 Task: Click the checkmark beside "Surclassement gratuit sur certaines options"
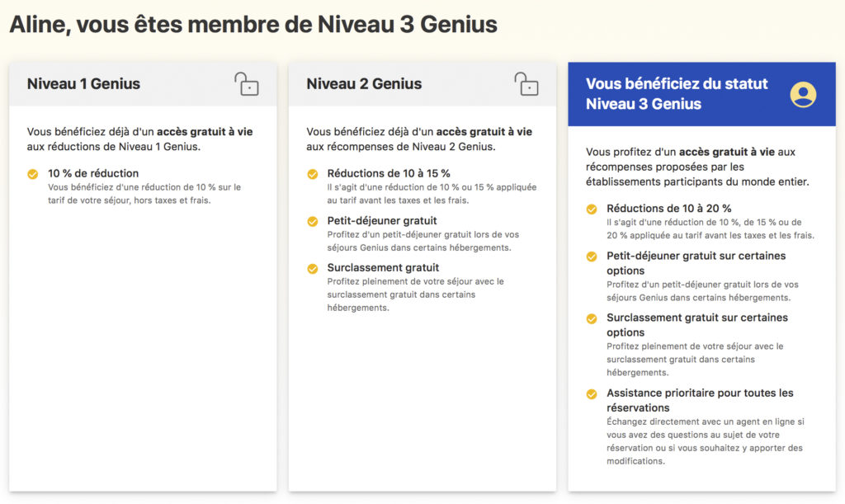pyautogui.click(x=592, y=318)
